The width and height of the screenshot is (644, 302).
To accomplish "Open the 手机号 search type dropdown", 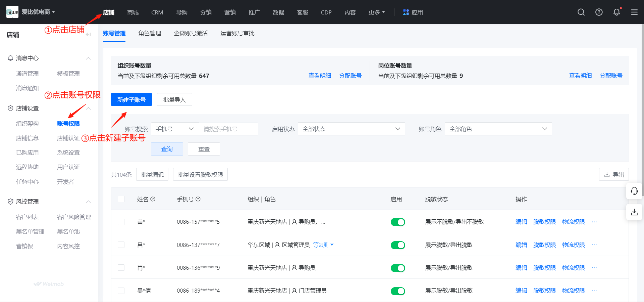I will [175, 129].
